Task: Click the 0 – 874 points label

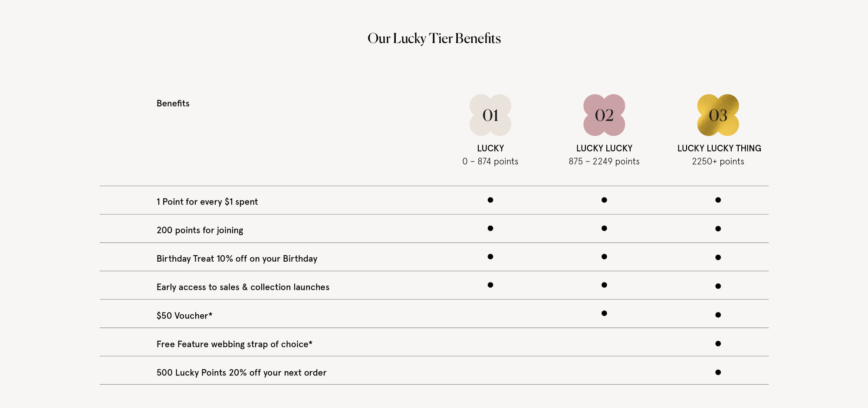Action: (x=490, y=161)
